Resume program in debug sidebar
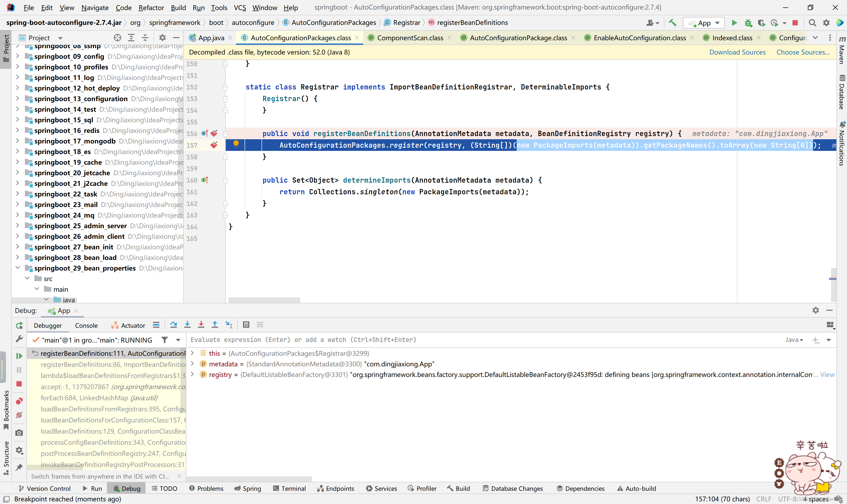 point(19,355)
